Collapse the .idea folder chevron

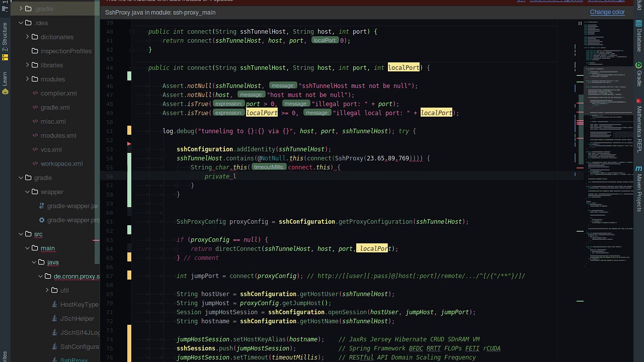click(21, 23)
